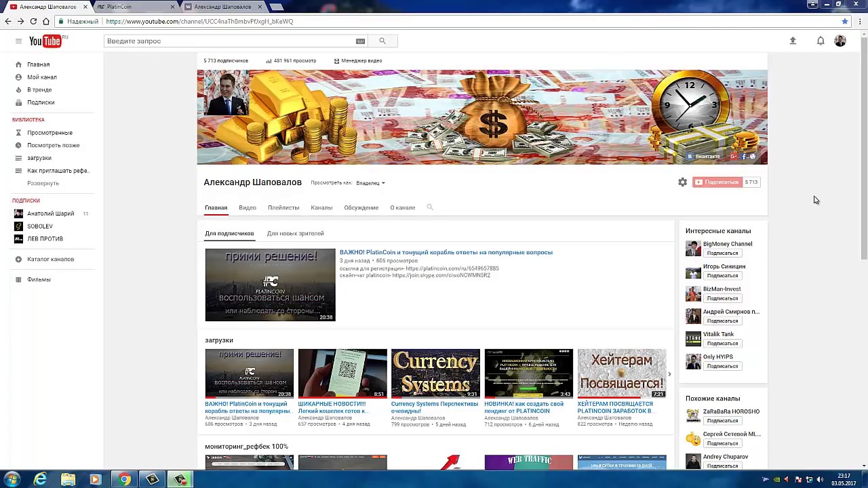This screenshot has width=868, height=488.
Task: Click the browser home icon
Action: 46,21
